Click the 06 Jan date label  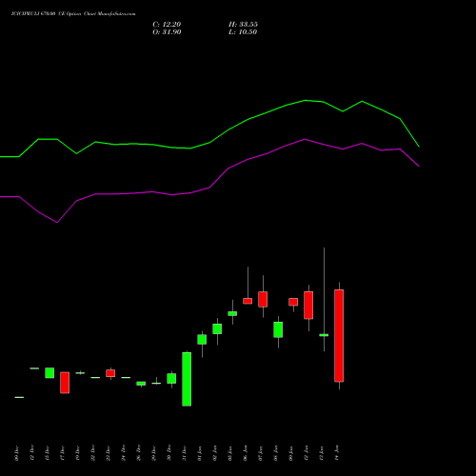246,453
